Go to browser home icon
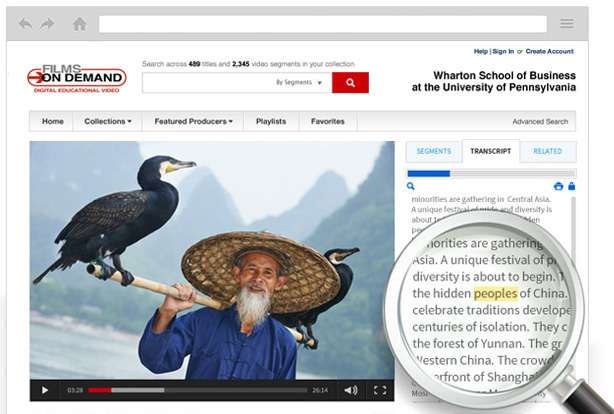 pyautogui.click(x=79, y=24)
